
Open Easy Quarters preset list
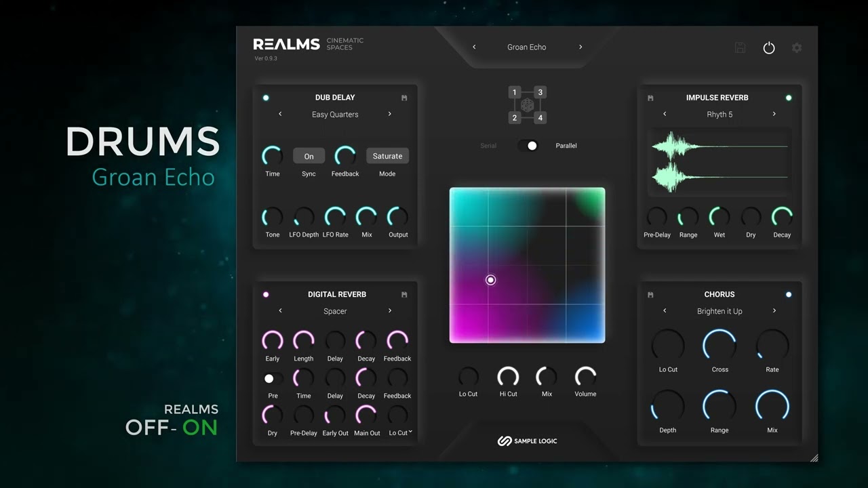click(335, 115)
